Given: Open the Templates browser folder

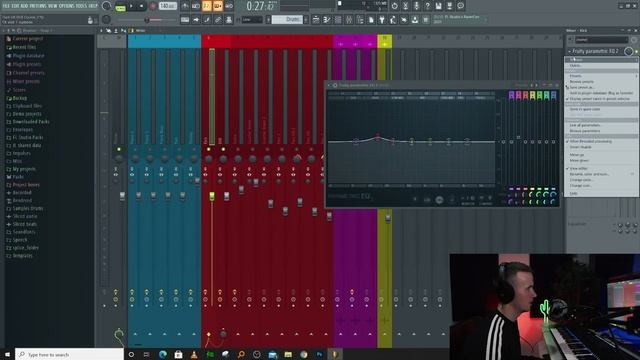Looking at the screenshot, I should pyautogui.click(x=22, y=256).
